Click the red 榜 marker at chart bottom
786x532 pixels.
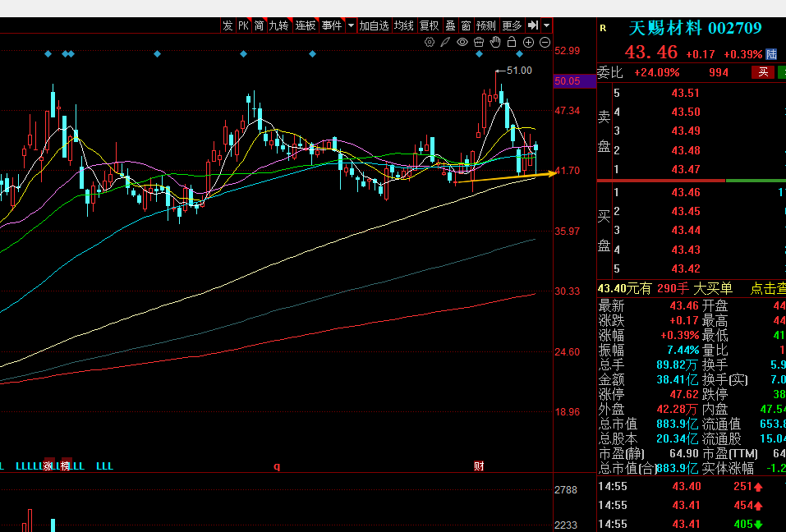point(65,465)
